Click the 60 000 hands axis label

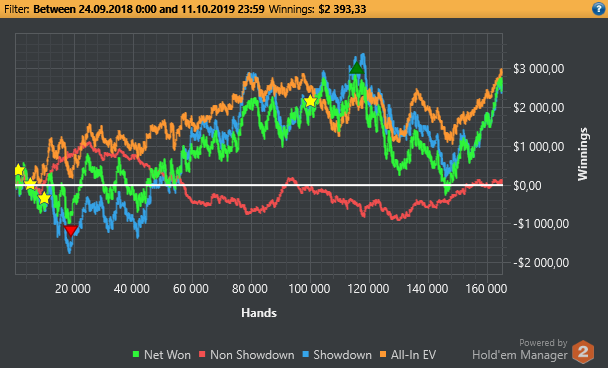click(191, 289)
